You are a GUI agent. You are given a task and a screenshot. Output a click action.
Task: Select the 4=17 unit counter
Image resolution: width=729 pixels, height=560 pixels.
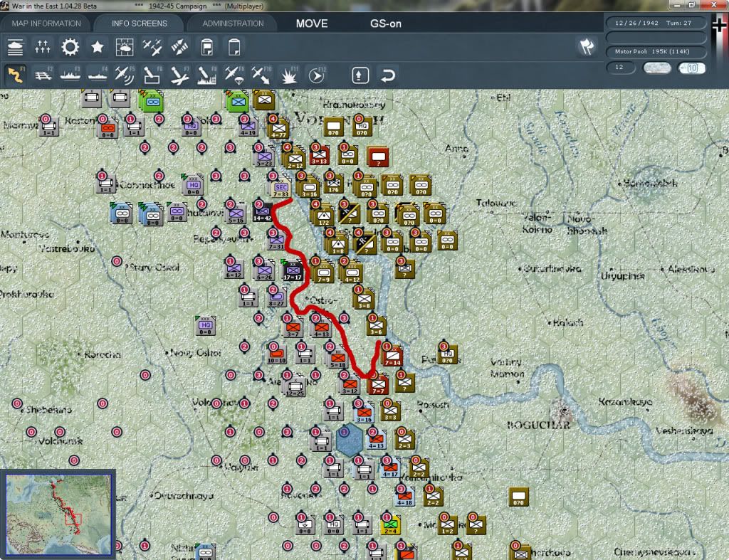(x=390, y=468)
